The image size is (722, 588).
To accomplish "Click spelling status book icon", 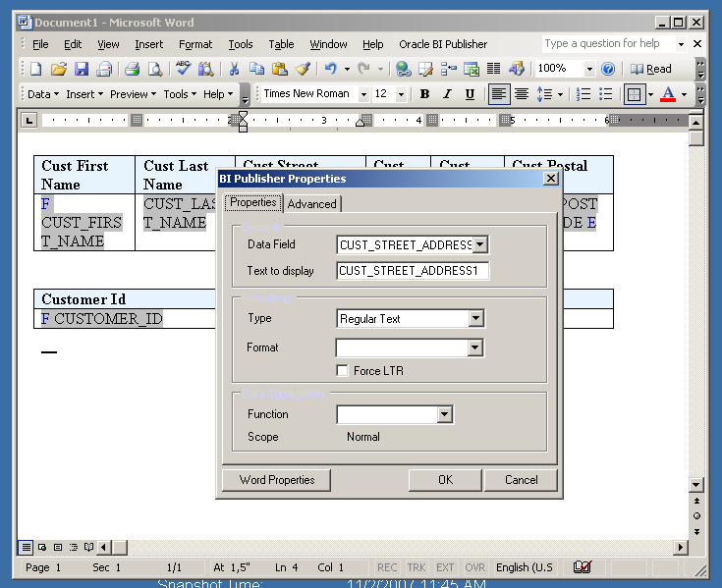I will [x=582, y=566].
